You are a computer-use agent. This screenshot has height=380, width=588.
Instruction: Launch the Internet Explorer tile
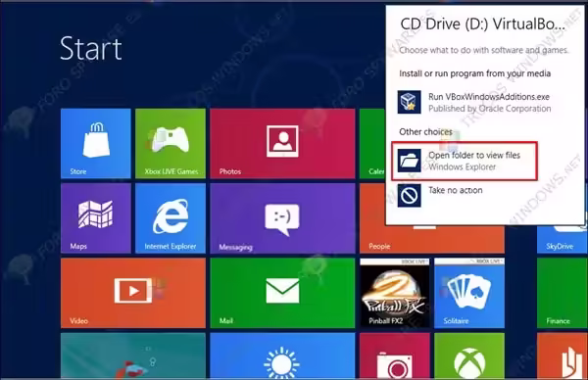(x=171, y=218)
